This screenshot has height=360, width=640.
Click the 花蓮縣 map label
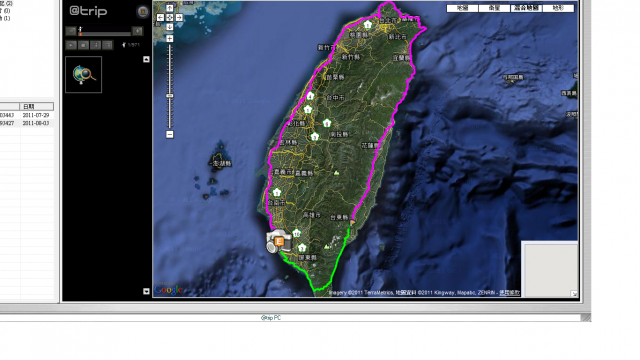click(370, 145)
